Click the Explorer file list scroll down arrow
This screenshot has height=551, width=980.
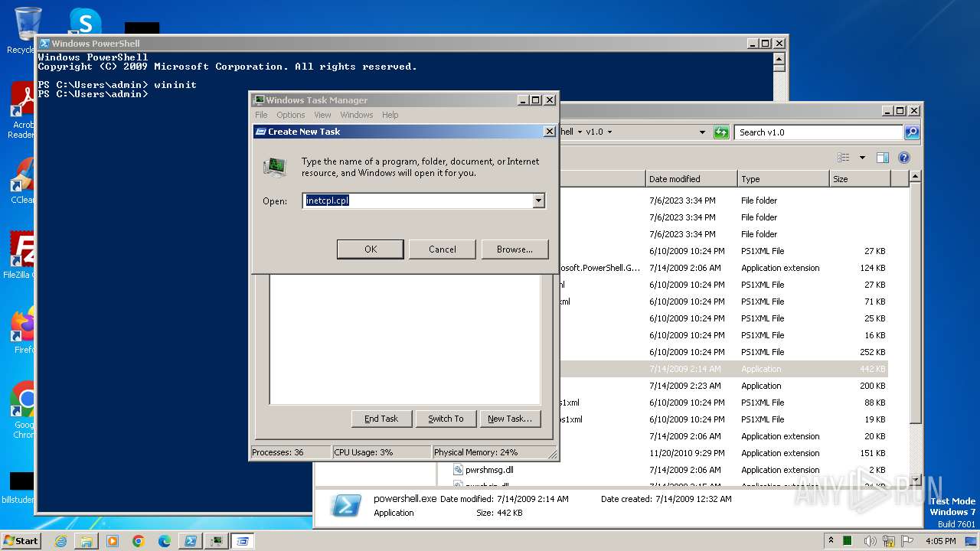coord(915,481)
